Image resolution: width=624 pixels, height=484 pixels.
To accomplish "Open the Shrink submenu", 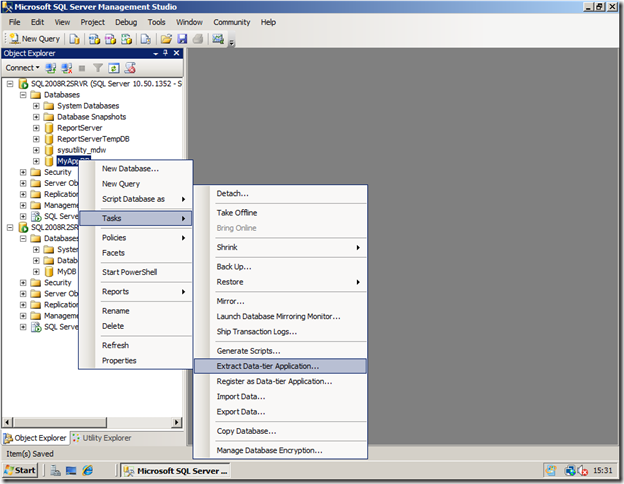I will click(x=280, y=247).
